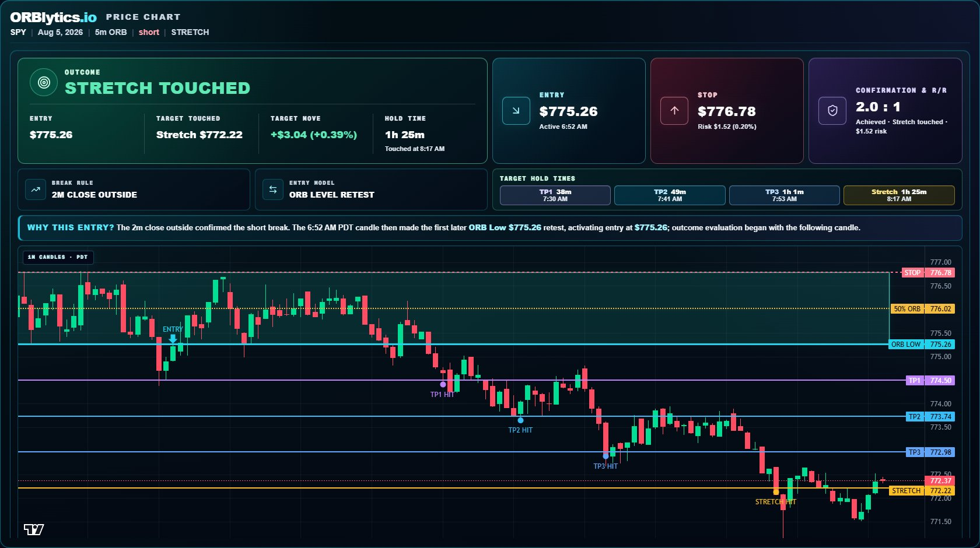Click the STRETCH label in header
Viewport: 980px width, 548px height.
[190, 32]
